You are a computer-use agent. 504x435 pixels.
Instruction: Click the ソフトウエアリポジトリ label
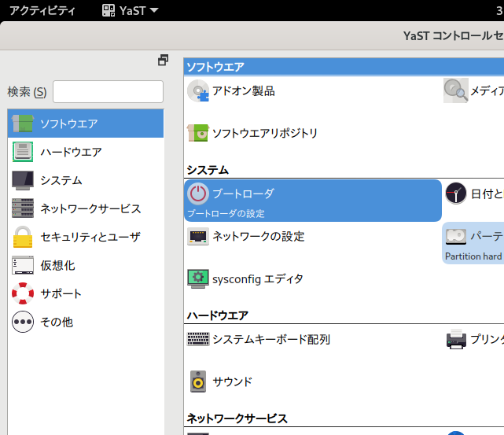coord(265,133)
